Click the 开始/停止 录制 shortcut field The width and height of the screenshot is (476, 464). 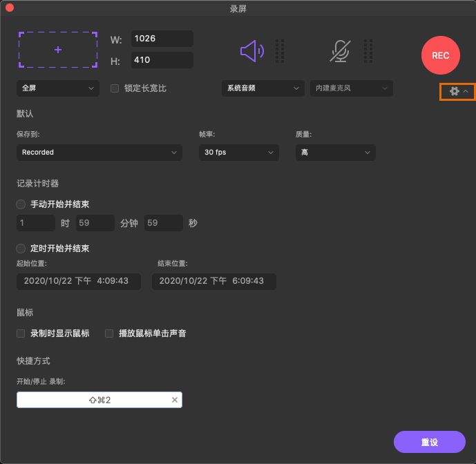tap(99, 400)
